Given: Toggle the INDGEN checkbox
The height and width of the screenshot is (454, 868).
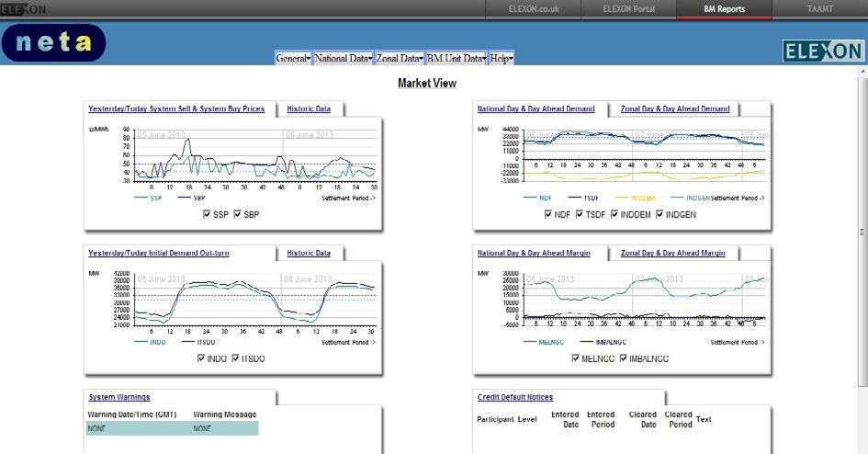Looking at the screenshot, I should click(x=659, y=214).
